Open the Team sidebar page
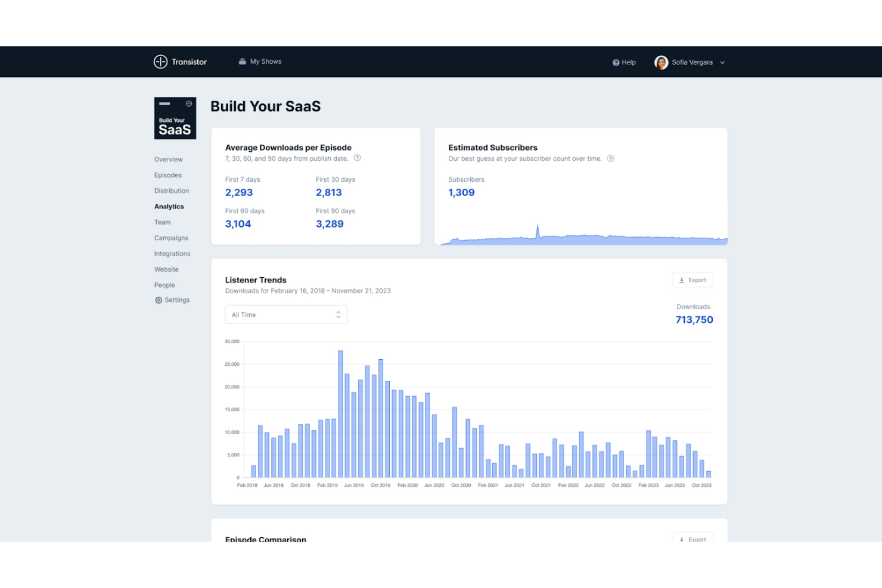This screenshot has height=588, width=882. point(163,222)
